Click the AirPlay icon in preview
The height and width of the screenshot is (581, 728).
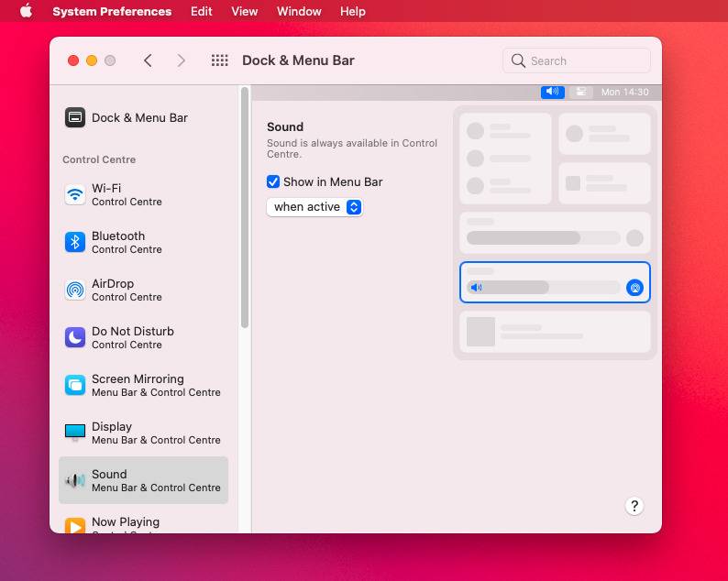[x=634, y=288]
